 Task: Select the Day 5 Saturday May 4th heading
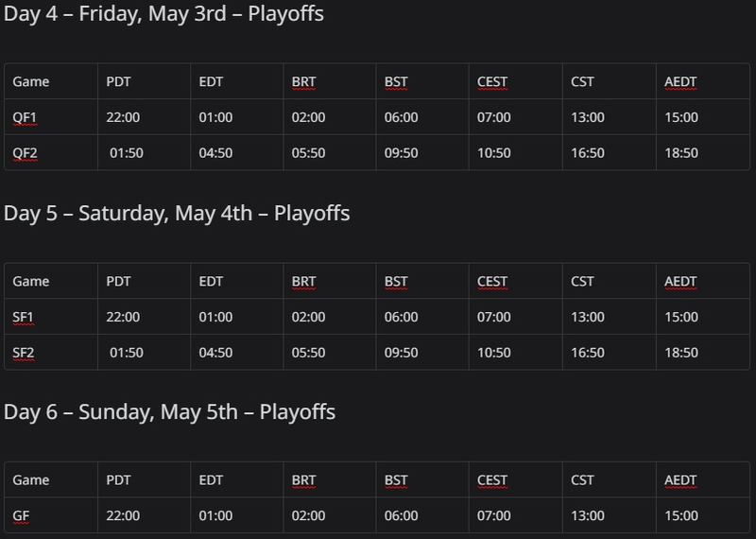coord(177,213)
